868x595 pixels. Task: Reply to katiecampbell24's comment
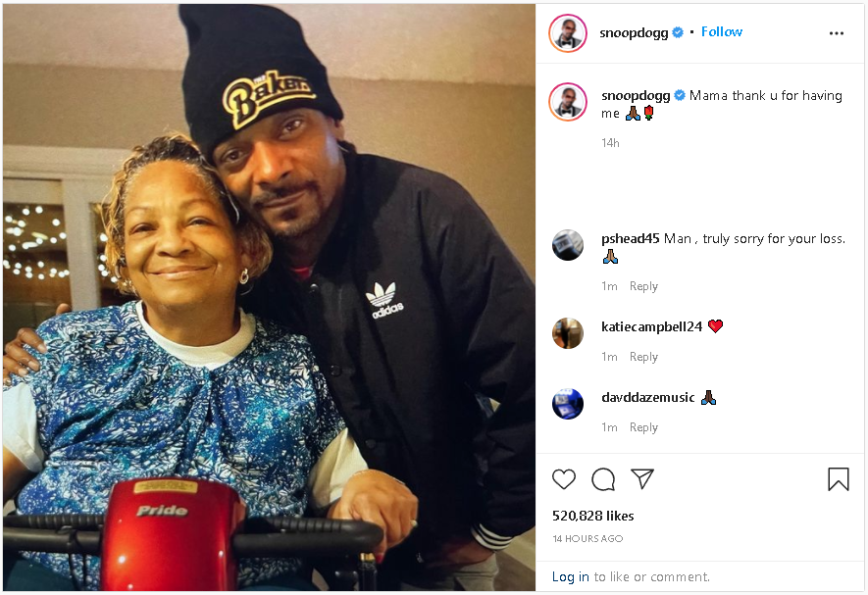(x=643, y=357)
